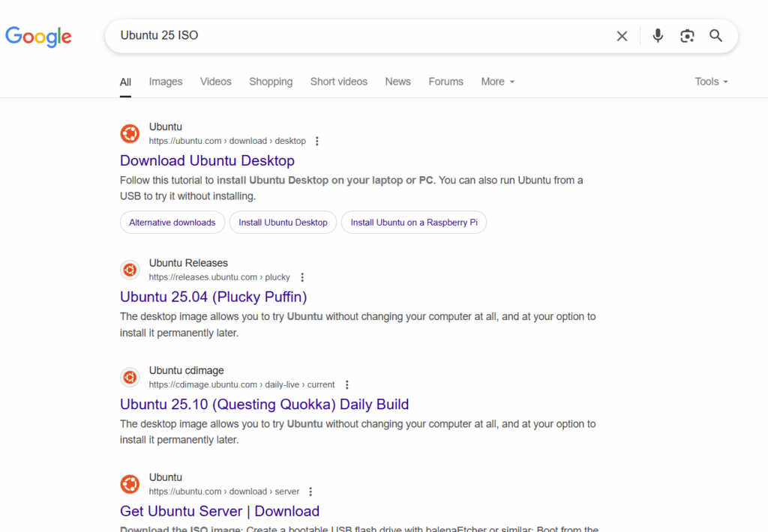Click the Ubuntu Releases site name
The width and height of the screenshot is (768, 532).
coord(188,263)
